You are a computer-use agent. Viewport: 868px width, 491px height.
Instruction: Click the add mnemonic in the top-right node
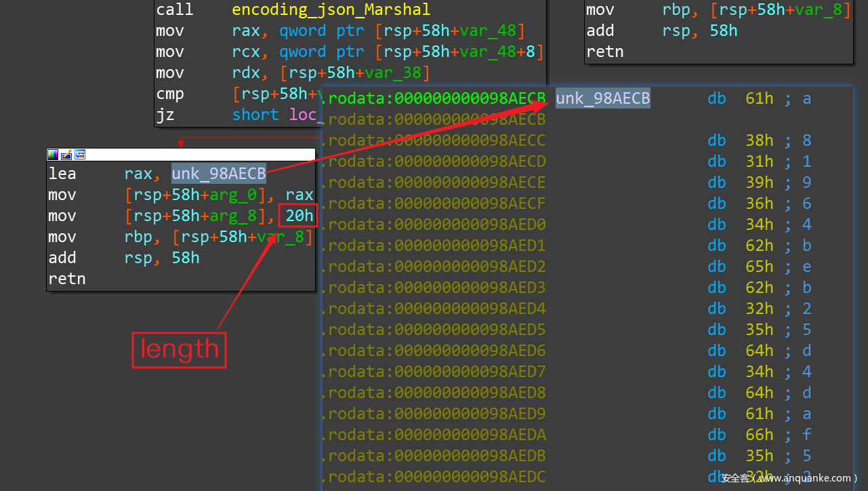pos(600,31)
